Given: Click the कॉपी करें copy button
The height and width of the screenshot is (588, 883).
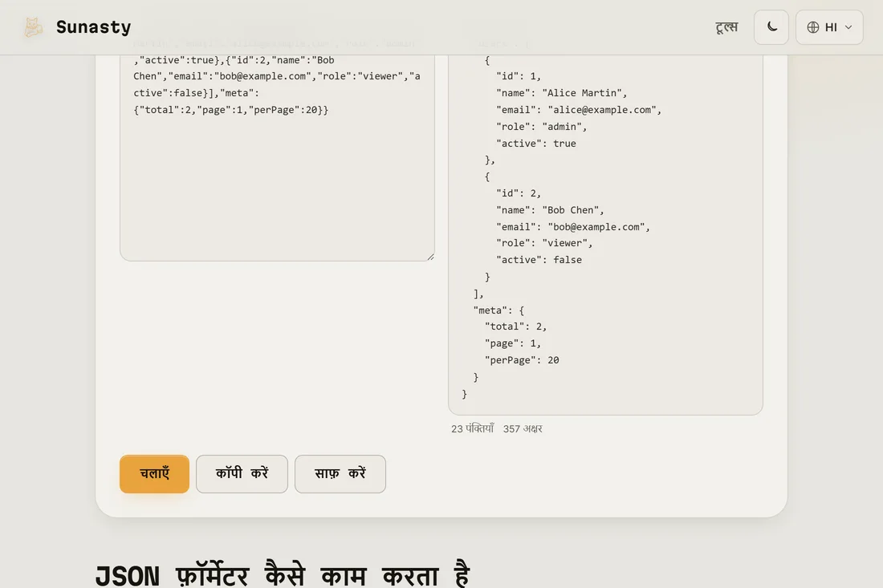Looking at the screenshot, I should click(242, 474).
